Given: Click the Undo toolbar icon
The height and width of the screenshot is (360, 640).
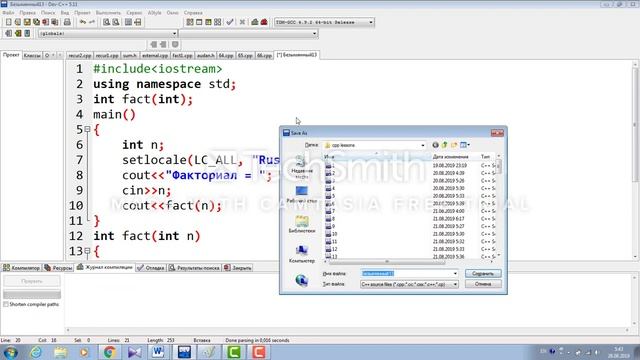Looking at the screenshot, I should [x=83, y=22].
